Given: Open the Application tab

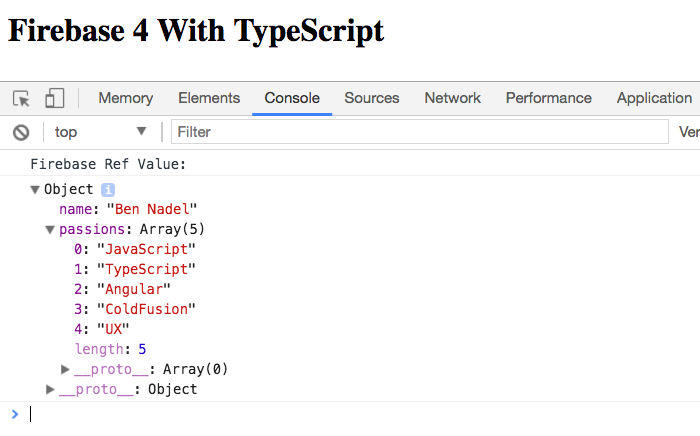Looking at the screenshot, I should pos(654,98).
